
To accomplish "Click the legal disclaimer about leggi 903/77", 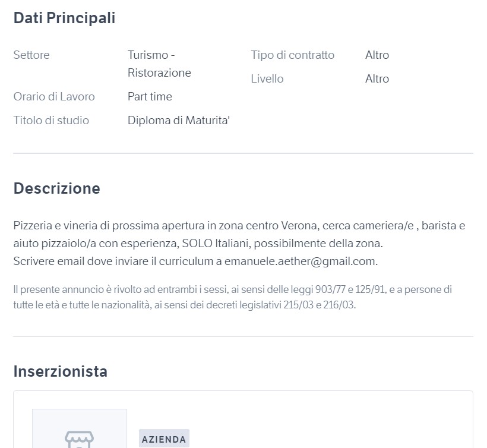I will [x=233, y=297].
